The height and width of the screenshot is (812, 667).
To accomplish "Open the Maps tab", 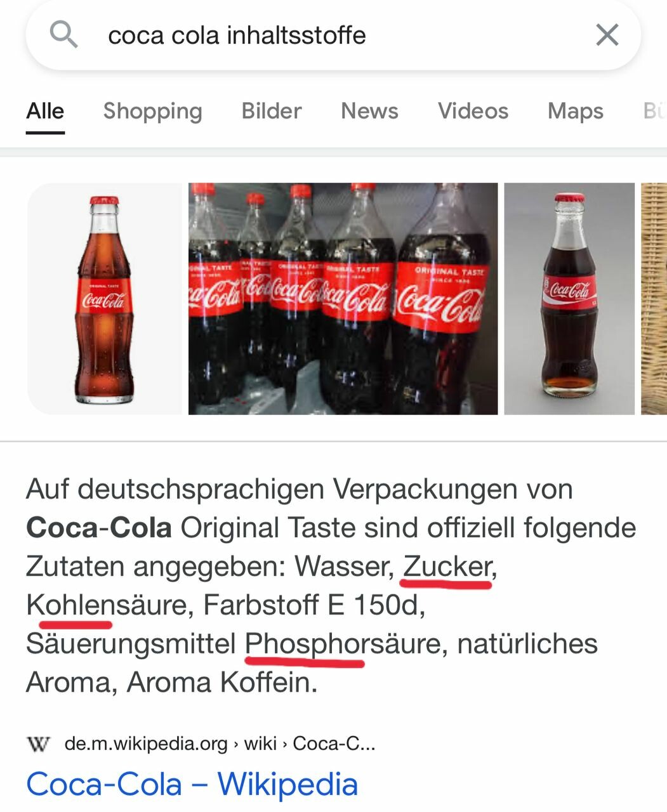I will click(576, 112).
